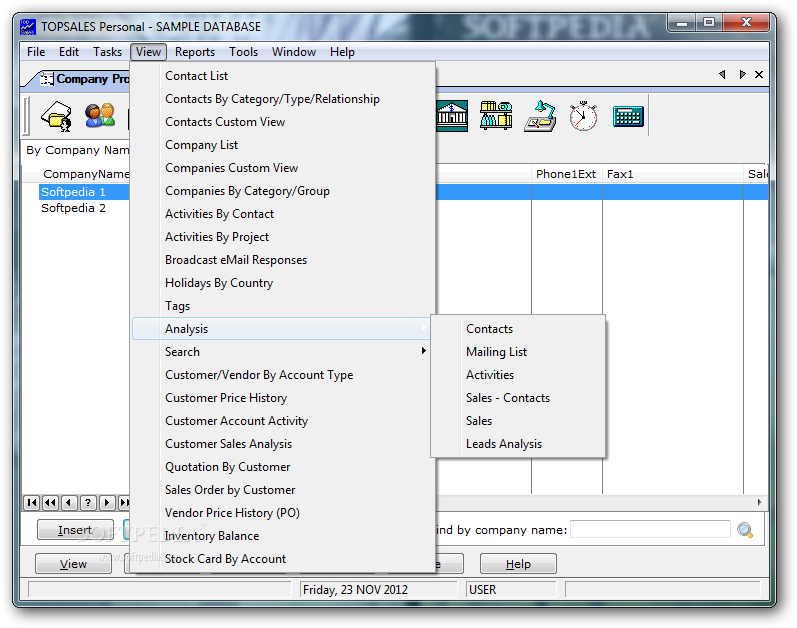Open the Window menu
Screen dimensions: 797x628
tap(294, 52)
